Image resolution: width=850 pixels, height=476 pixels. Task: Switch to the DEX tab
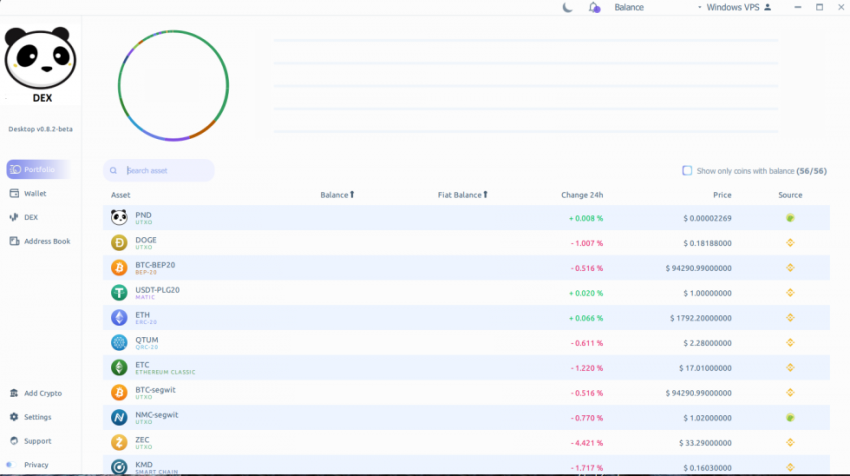tap(24, 217)
